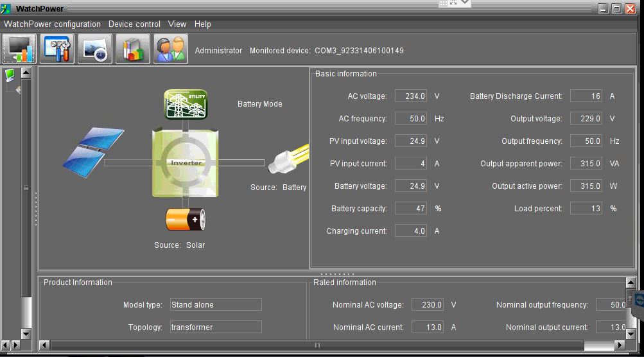Click Rated information scroll down arrow
The image size is (644, 357).
tap(631, 334)
